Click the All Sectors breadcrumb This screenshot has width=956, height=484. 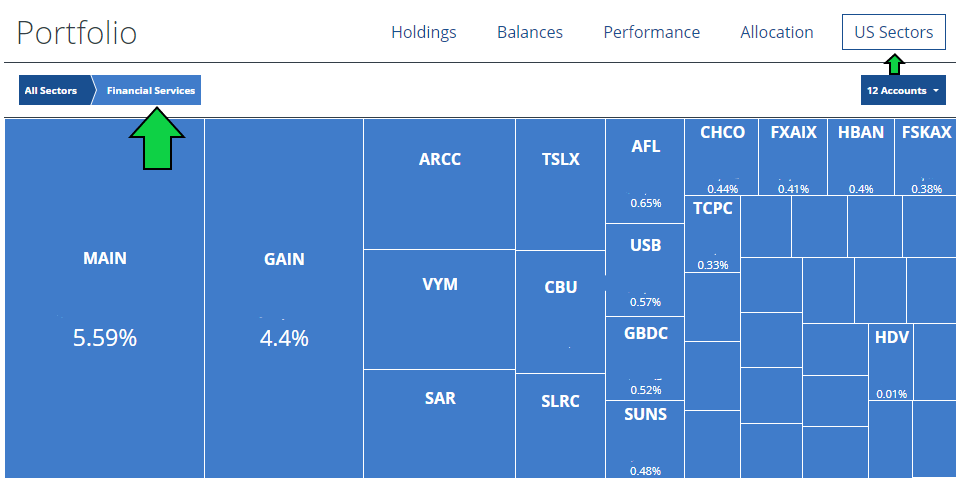(x=51, y=90)
